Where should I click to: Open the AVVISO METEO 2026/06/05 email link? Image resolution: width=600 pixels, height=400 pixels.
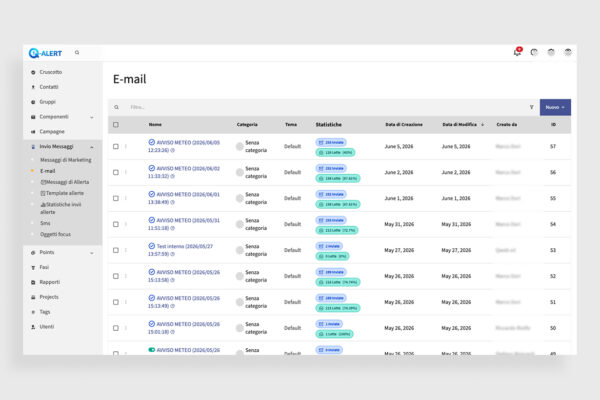tap(184, 146)
